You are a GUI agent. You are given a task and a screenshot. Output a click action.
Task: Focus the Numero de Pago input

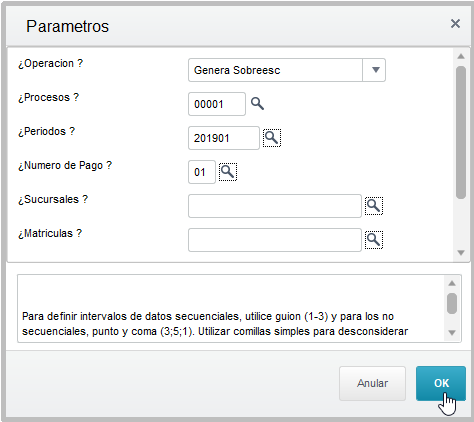click(202, 172)
